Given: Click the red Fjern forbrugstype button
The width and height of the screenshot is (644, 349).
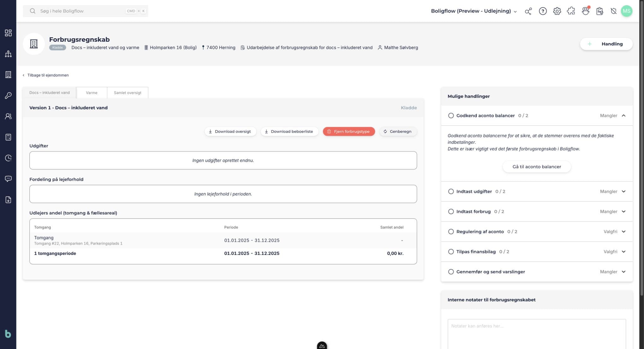Looking at the screenshot, I should 349,131.
